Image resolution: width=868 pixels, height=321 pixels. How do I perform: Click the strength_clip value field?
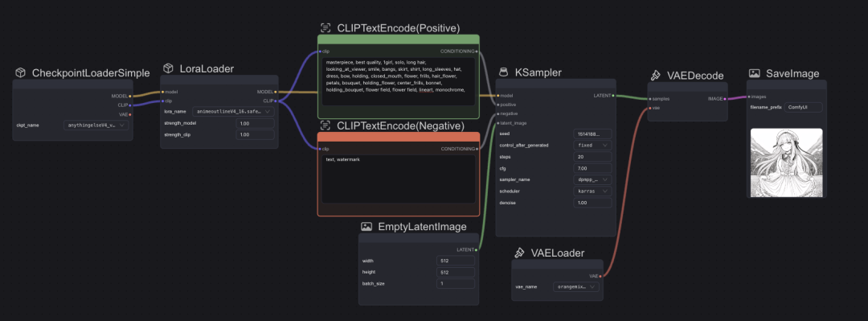255,134
